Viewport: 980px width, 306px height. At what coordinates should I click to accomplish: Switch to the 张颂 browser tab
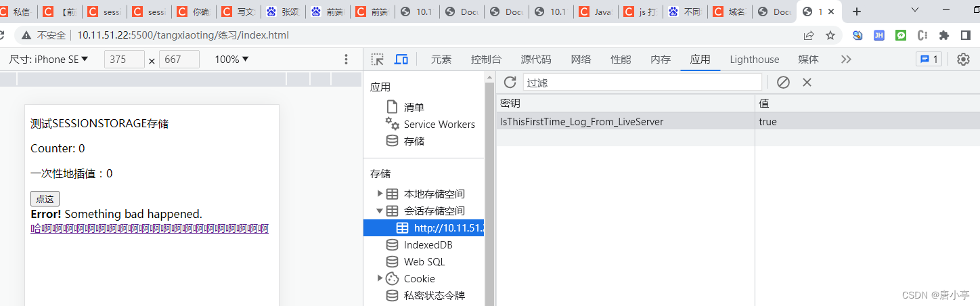pos(284,12)
